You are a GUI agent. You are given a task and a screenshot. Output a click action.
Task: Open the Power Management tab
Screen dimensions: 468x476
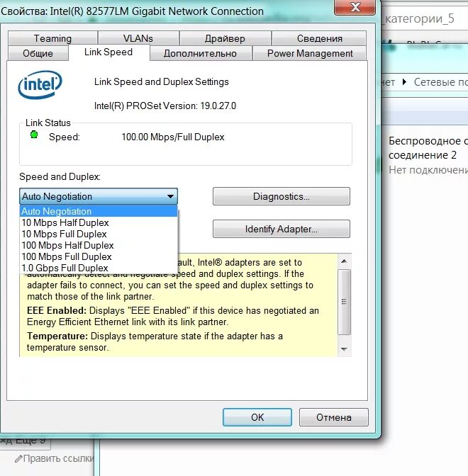[310, 53]
